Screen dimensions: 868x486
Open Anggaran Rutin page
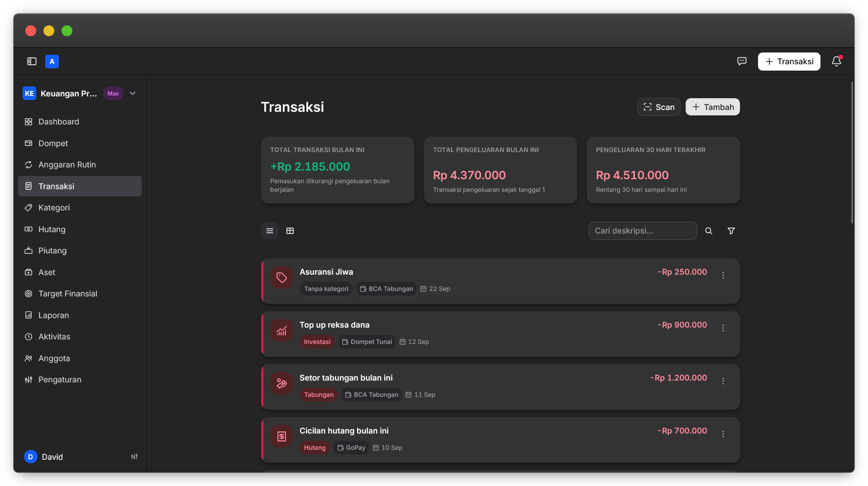pos(80,165)
